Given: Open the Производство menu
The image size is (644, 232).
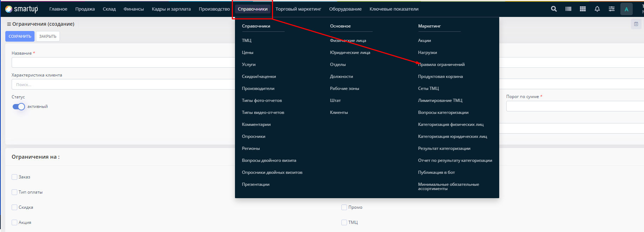Looking at the screenshot, I should tap(214, 9).
